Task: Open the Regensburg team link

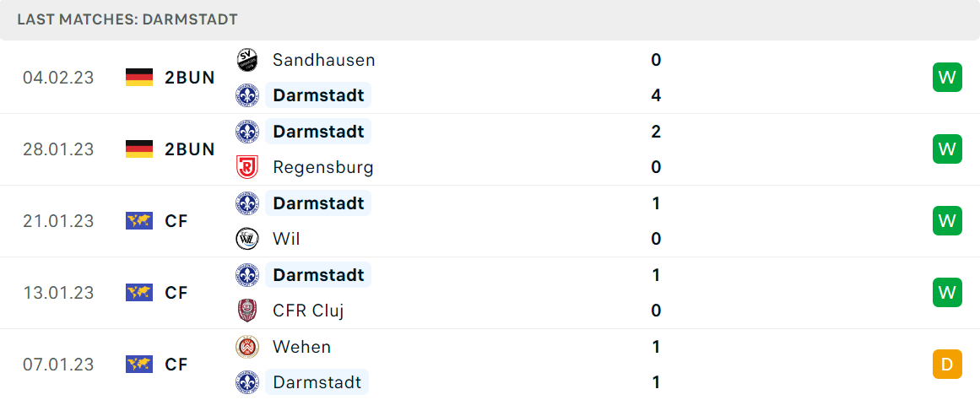Action: (x=323, y=167)
